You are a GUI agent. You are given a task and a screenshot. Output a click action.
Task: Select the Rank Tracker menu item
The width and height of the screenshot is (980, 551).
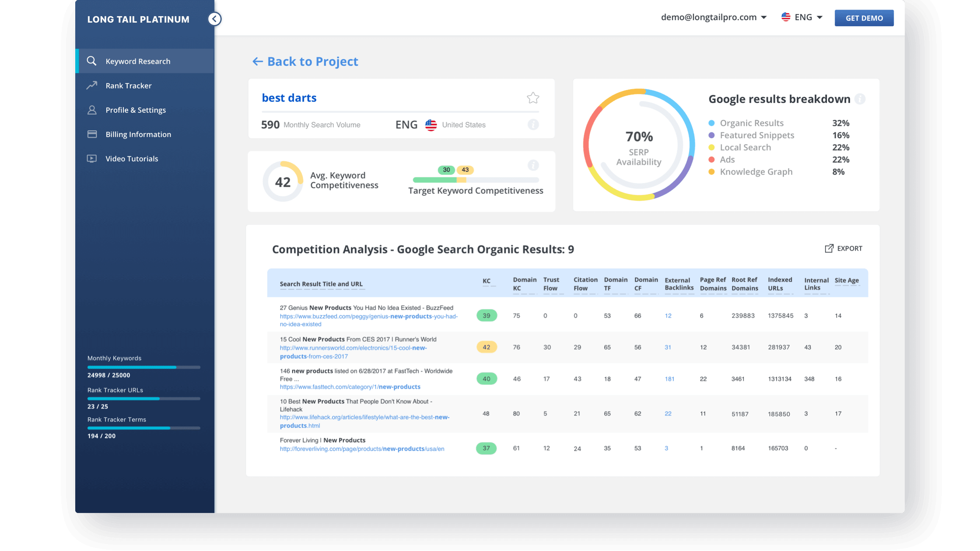pos(129,85)
